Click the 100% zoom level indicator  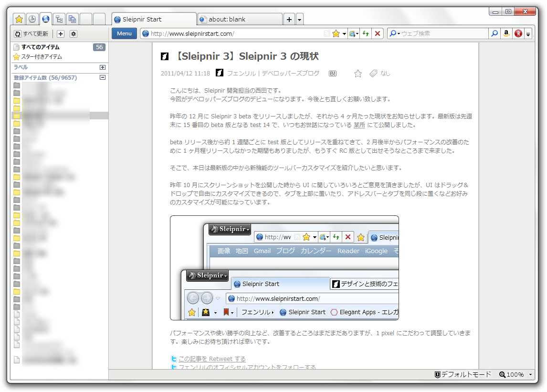[511, 374]
